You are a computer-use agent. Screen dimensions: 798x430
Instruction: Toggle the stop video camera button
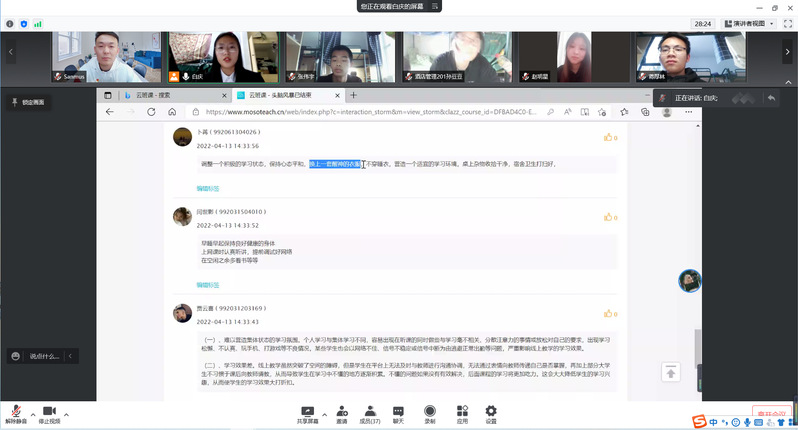point(47,411)
